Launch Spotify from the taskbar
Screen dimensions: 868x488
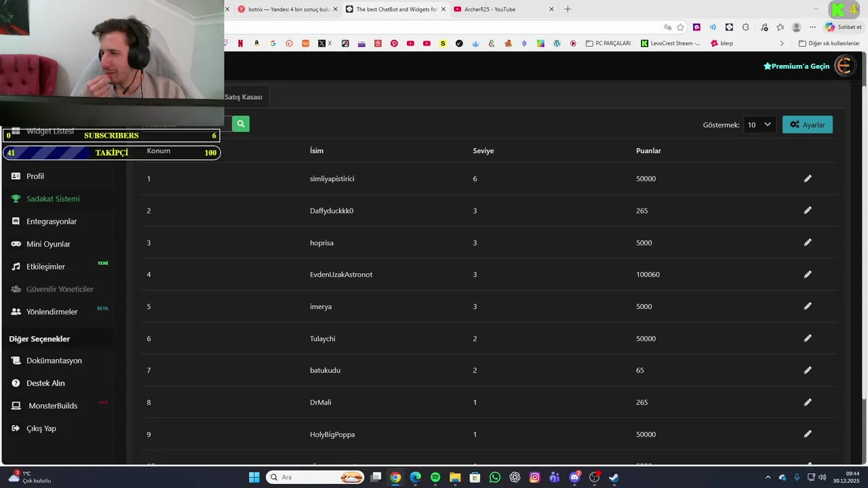point(435,477)
